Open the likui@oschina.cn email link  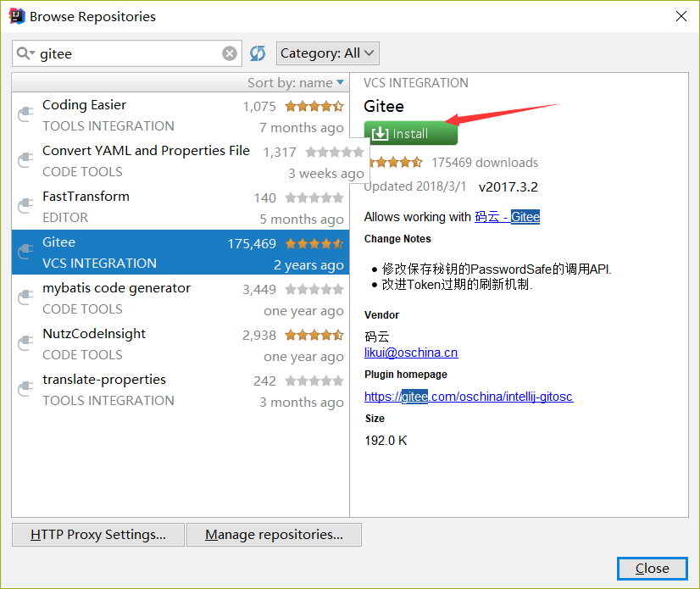tap(411, 353)
